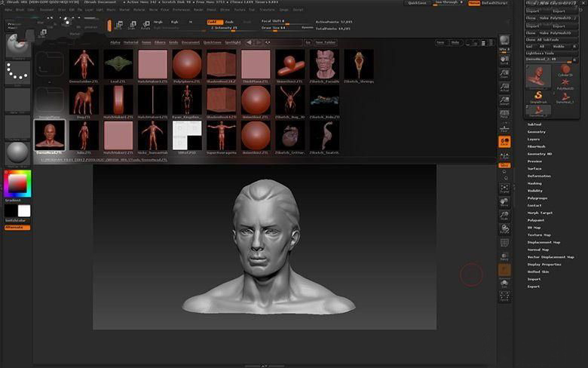This screenshot has height=368, width=588.
Task: Click the New Folder button
Action: (326, 42)
